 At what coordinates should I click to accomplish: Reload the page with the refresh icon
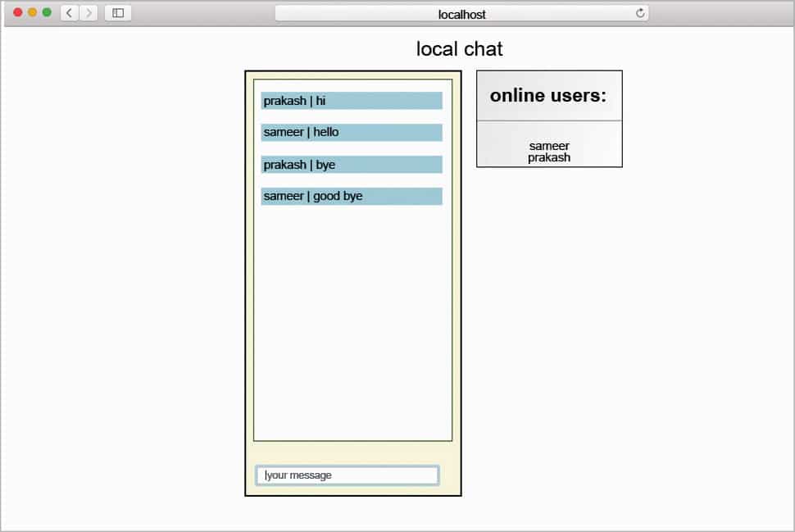tap(640, 13)
